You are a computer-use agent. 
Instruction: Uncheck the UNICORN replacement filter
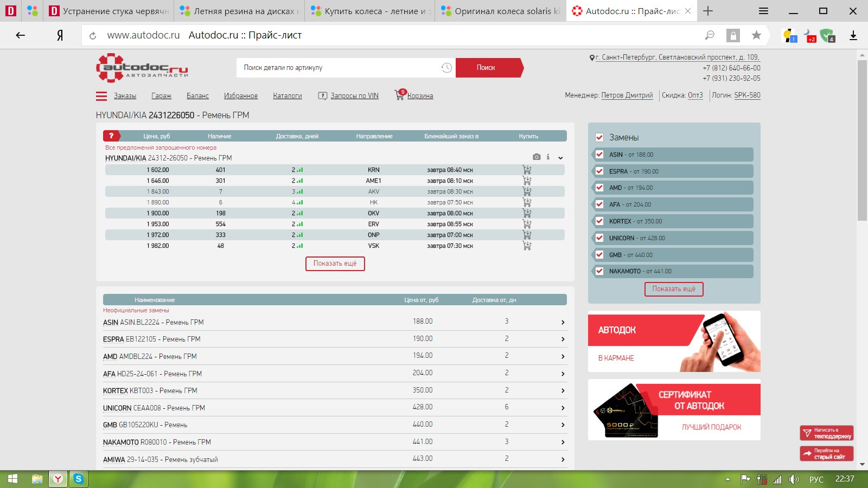point(599,238)
